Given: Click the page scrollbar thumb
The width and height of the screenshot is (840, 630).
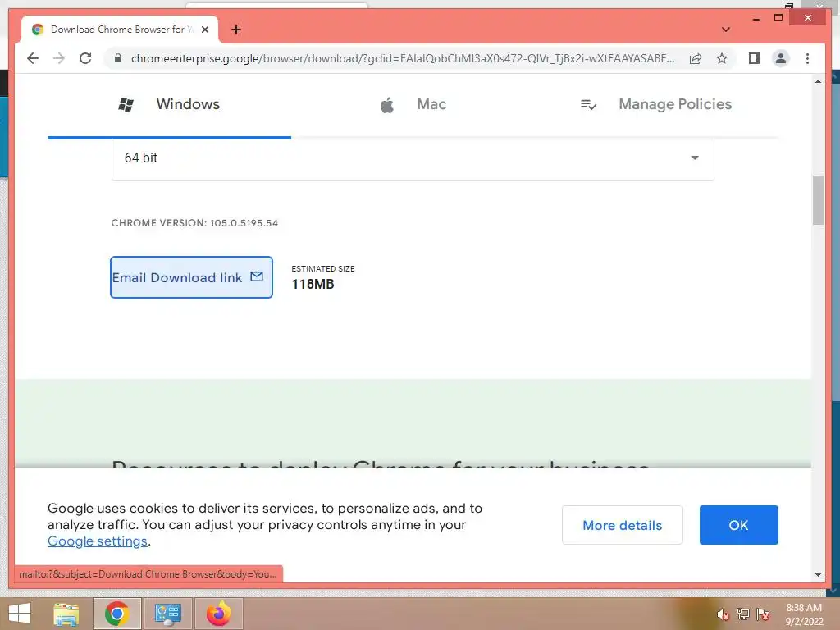Looking at the screenshot, I should coord(818,200).
